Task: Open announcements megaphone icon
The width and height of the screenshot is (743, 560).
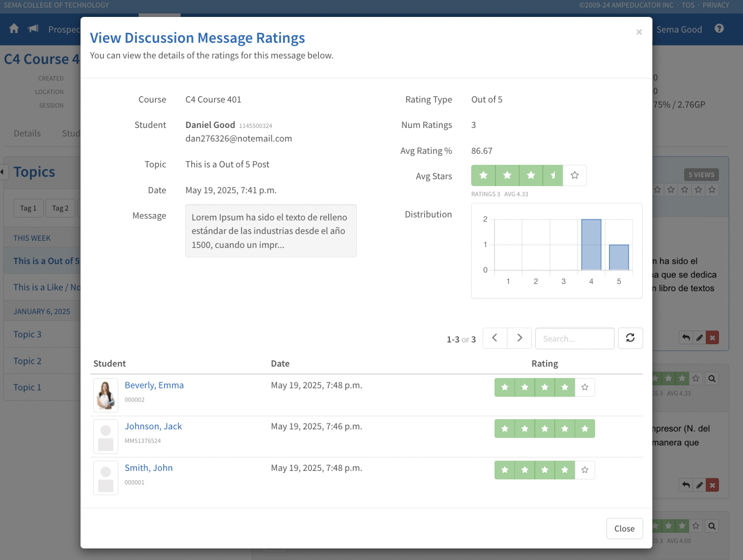Action: pyautogui.click(x=33, y=29)
